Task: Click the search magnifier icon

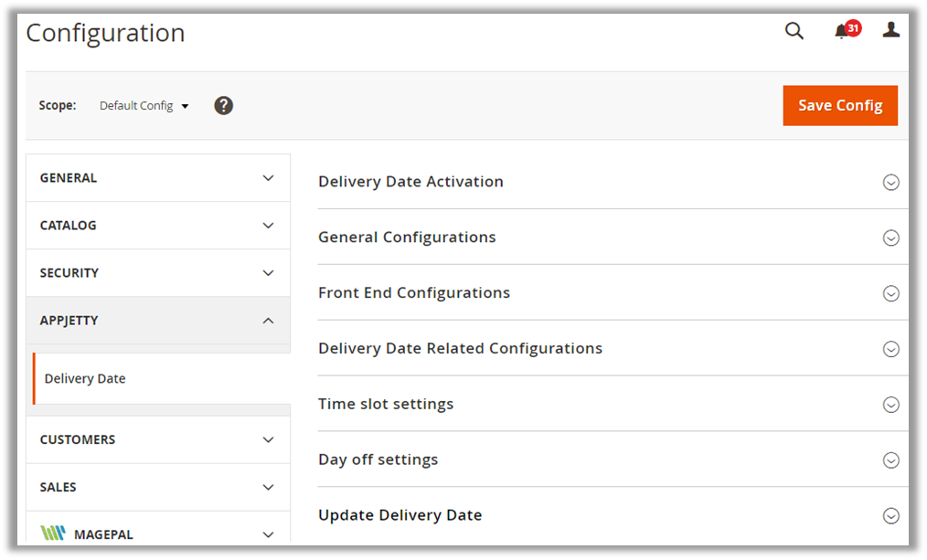Action: 794,31
